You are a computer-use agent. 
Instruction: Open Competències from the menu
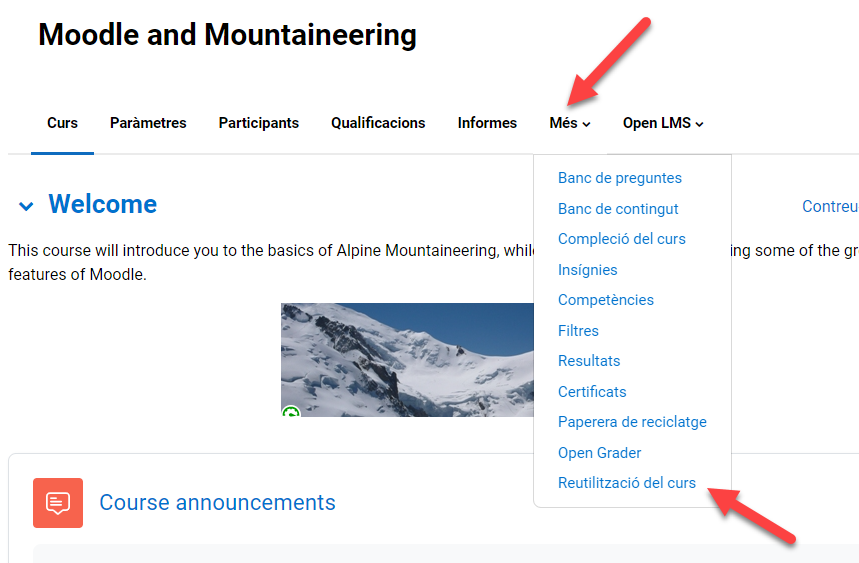click(606, 300)
